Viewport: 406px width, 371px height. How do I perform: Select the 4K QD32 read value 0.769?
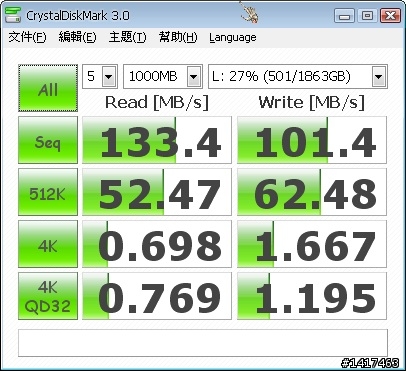coord(157,296)
